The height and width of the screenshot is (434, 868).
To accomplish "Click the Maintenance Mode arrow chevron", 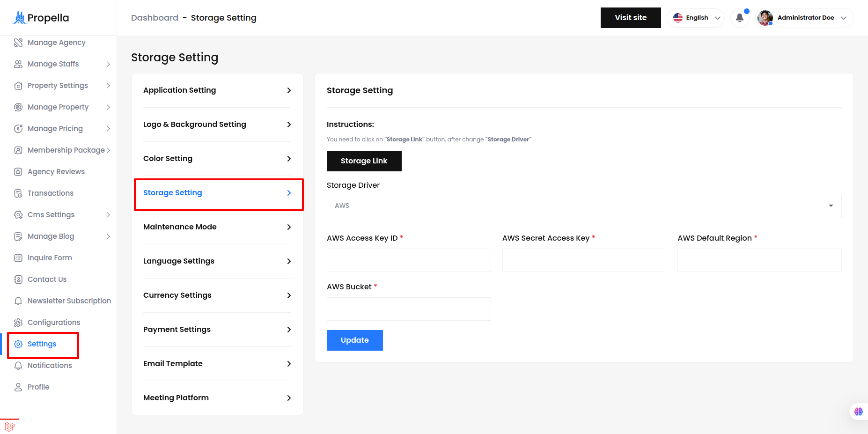I will (x=289, y=227).
